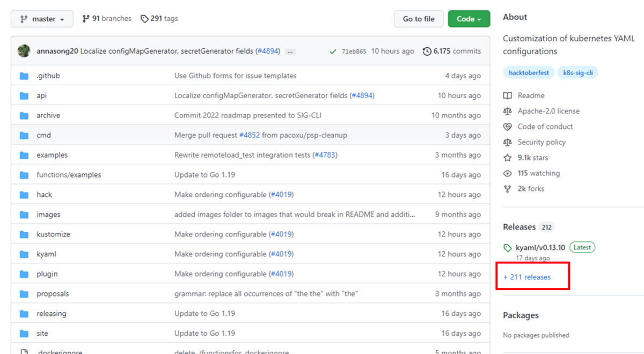Click the Go to file button
The height and width of the screenshot is (354, 644).
419,19
